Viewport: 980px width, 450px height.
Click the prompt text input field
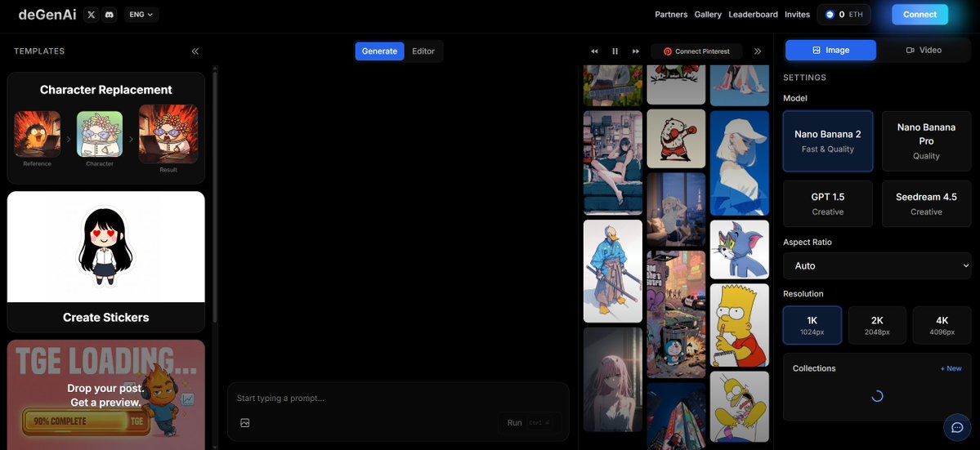(x=398, y=399)
